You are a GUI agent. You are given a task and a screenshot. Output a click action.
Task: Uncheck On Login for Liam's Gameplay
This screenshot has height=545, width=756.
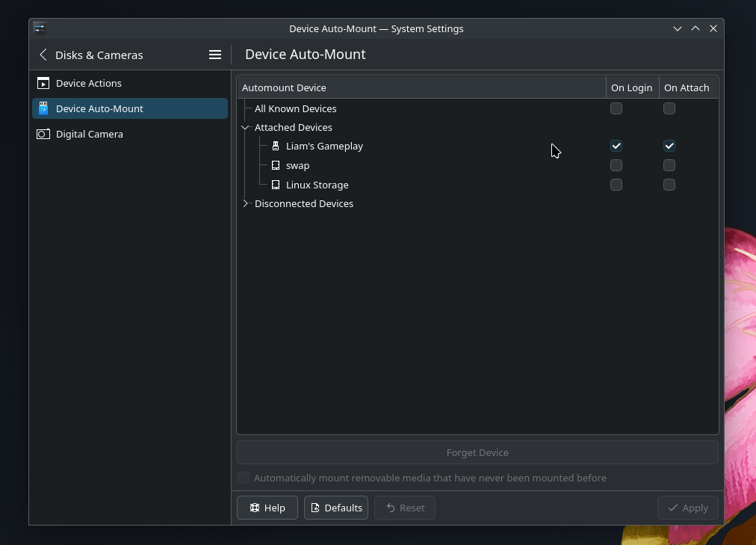[x=616, y=147]
